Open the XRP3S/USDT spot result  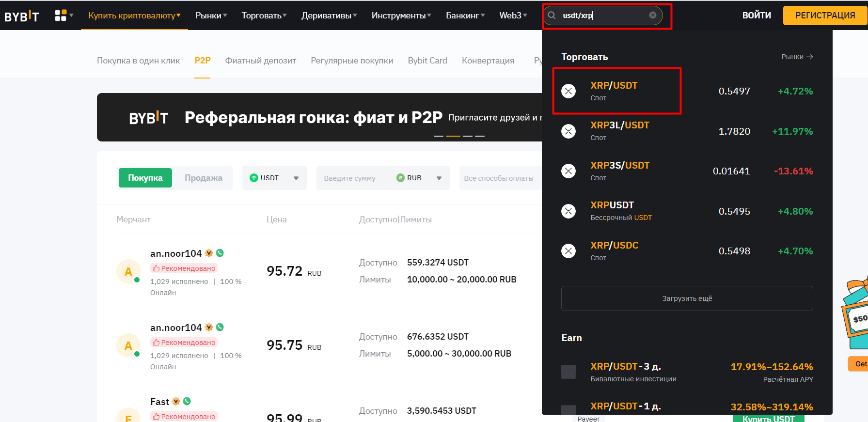[687, 171]
